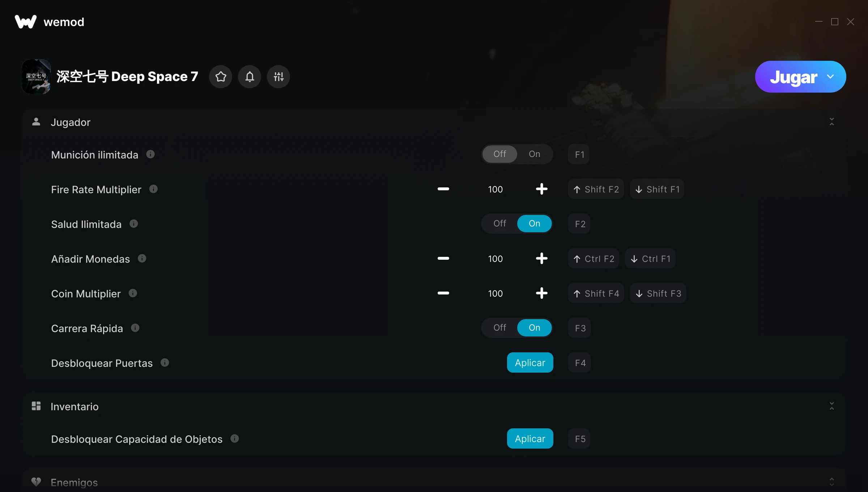Expand the Enemigos section
The height and width of the screenshot is (492, 868).
(x=832, y=482)
